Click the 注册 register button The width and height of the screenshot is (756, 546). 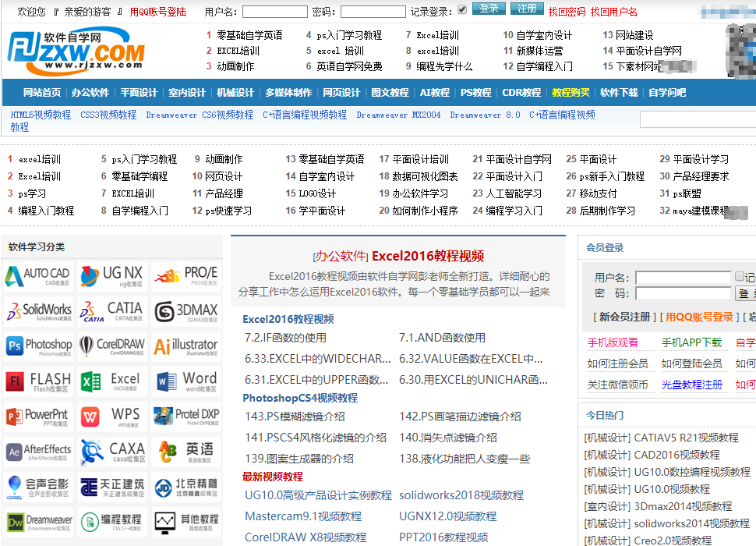point(528,9)
